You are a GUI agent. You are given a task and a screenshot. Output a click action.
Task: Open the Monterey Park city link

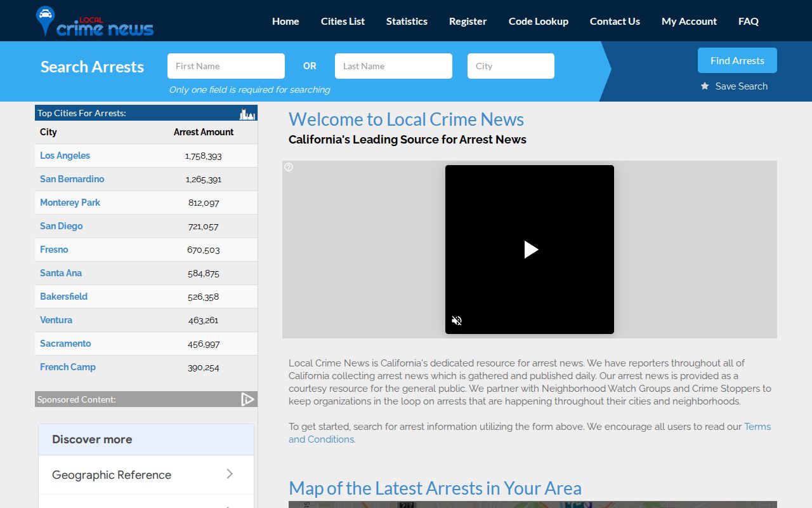[70, 203]
